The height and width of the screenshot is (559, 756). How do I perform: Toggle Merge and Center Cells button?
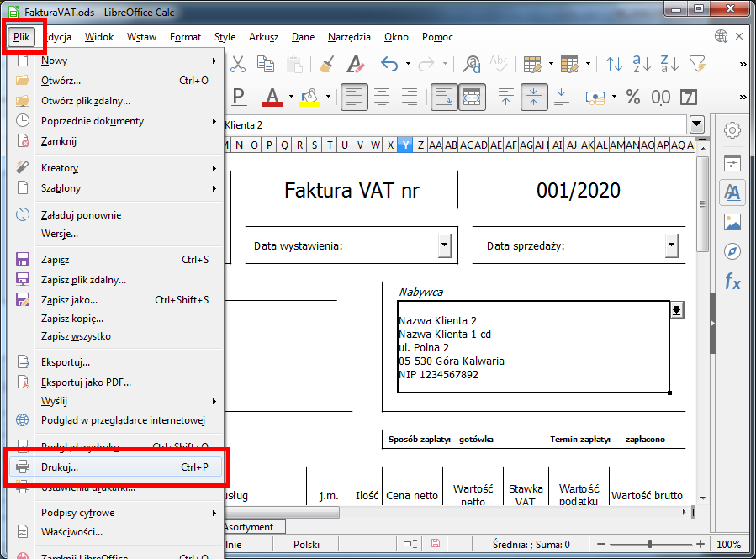(x=472, y=97)
